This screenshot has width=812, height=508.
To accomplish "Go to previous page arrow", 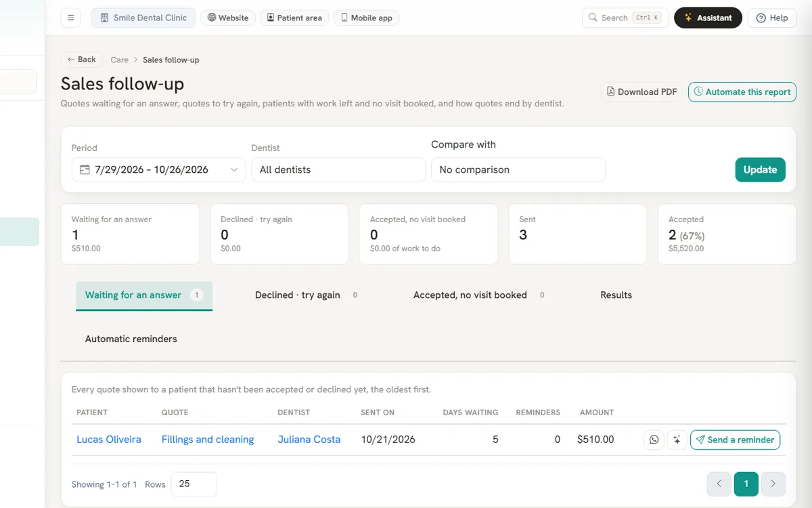I will 719,484.
